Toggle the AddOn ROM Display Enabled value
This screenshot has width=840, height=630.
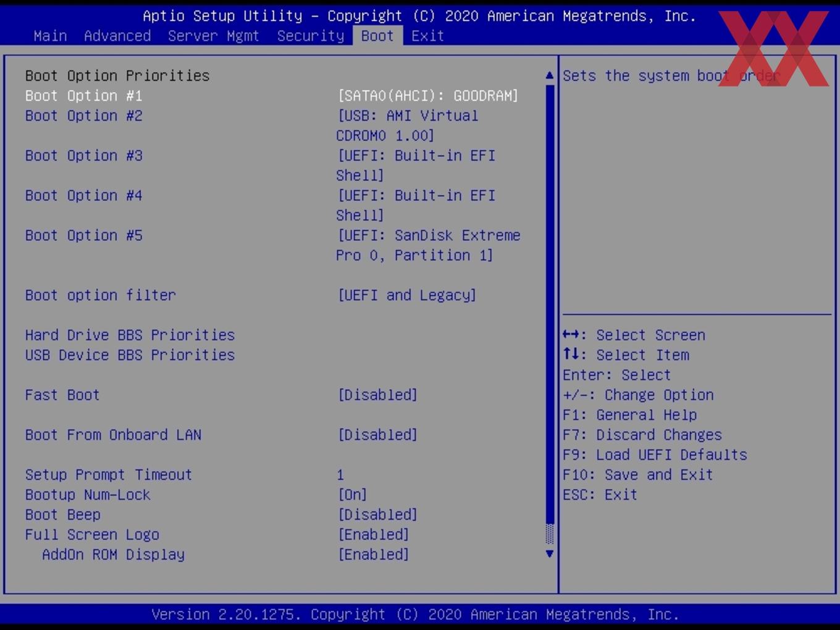coord(374,555)
